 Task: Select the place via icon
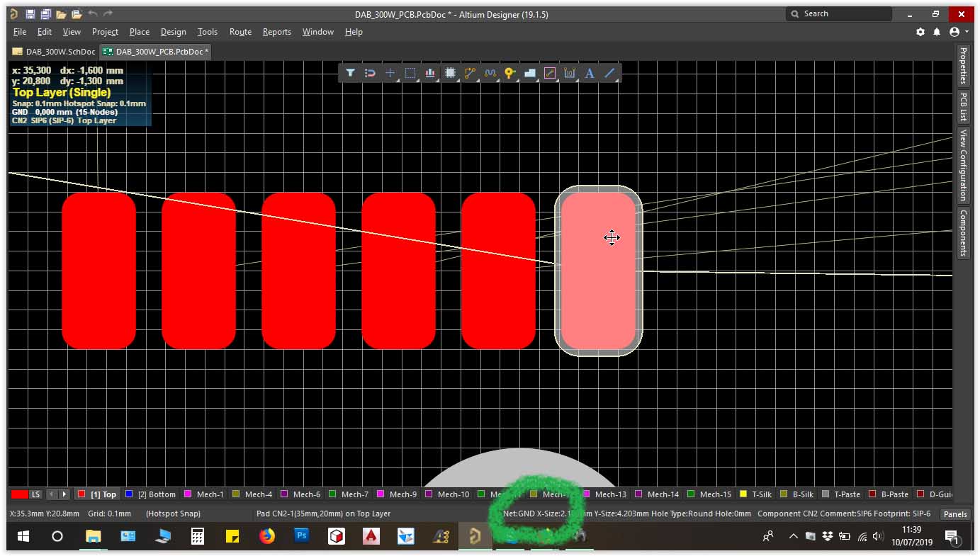coord(509,73)
